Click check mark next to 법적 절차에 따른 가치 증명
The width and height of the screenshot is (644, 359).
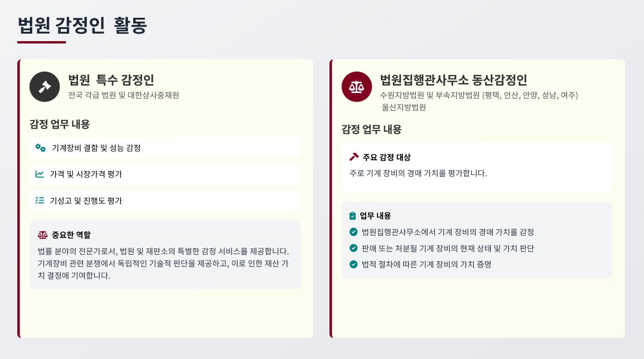coord(353,265)
